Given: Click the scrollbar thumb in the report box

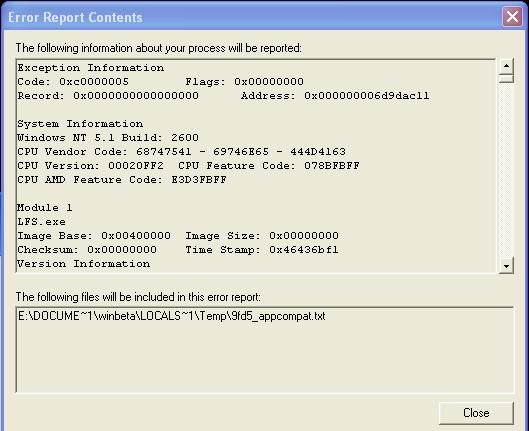Looking at the screenshot, I should click(x=506, y=79).
